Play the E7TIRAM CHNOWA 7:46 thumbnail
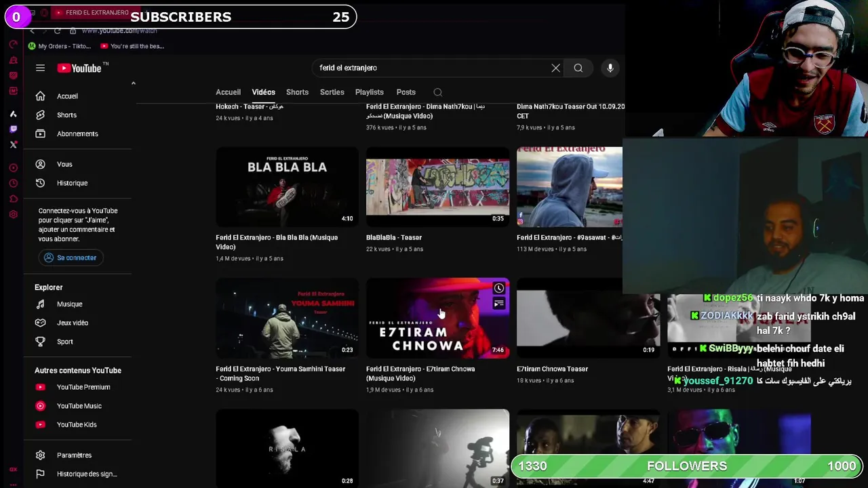The height and width of the screenshot is (488, 868). [x=437, y=318]
